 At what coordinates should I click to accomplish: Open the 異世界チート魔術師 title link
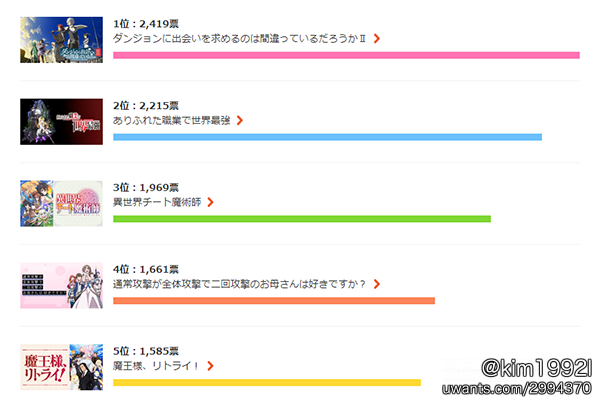click(x=157, y=202)
